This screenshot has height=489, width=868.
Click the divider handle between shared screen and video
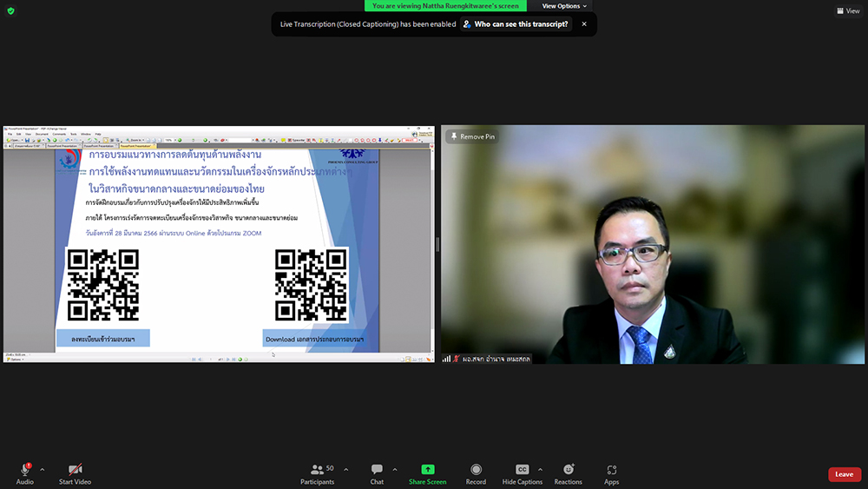(x=437, y=244)
